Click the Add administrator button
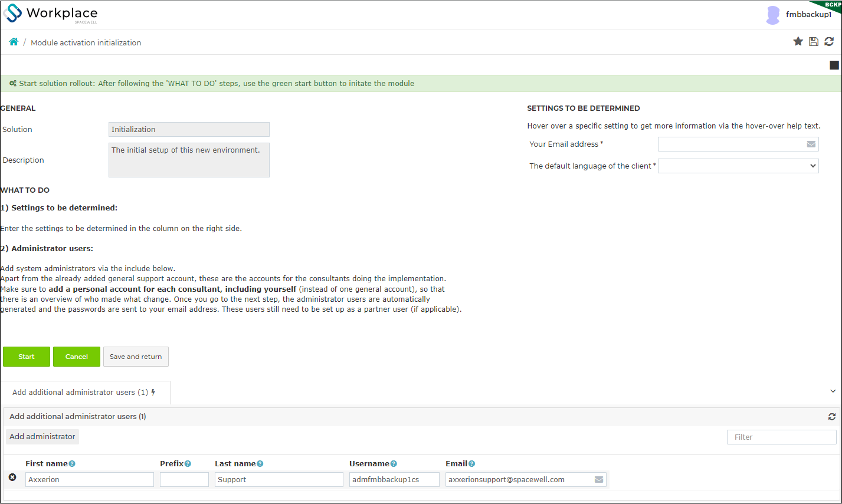The height and width of the screenshot is (504, 842). [x=42, y=437]
